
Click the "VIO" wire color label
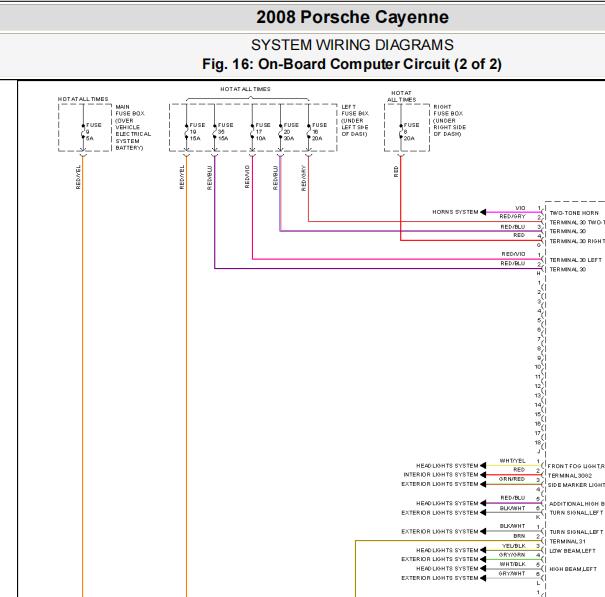tap(520, 208)
